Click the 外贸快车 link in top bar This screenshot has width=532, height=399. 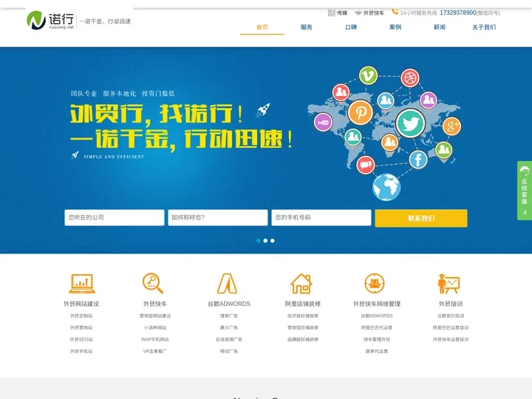tap(374, 13)
